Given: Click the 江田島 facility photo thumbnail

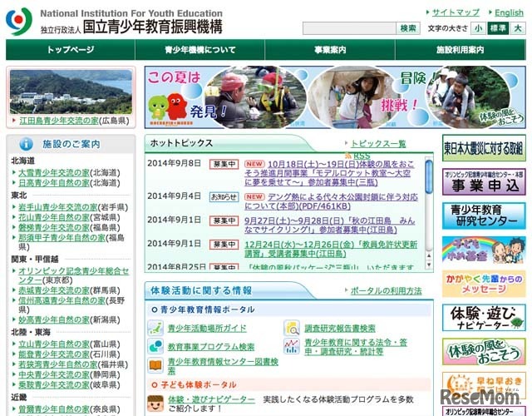Looking at the screenshot, I should (71, 92).
